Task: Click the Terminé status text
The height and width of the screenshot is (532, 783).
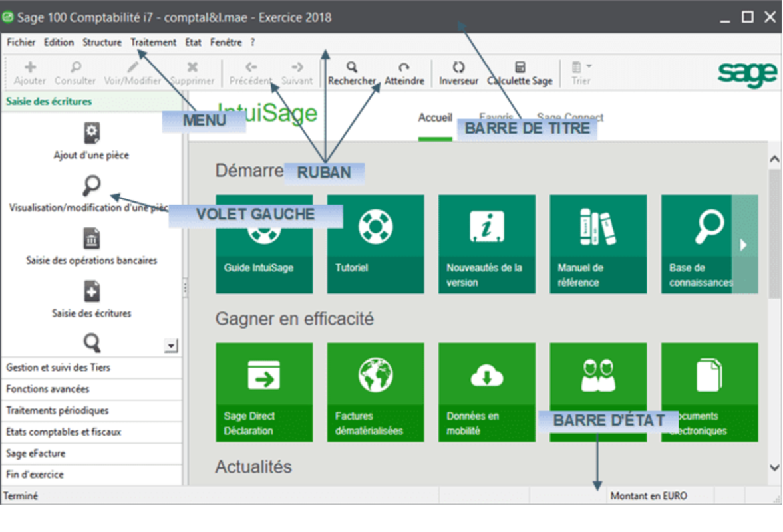Action: pyautogui.click(x=21, y=496)
